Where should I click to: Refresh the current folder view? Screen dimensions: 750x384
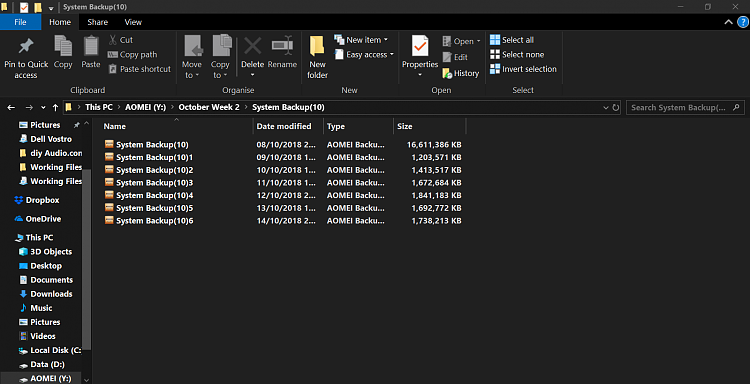[x=616, y=108]
